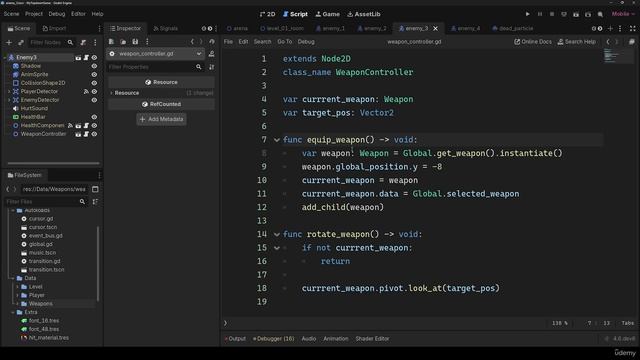Open the Game workspace
Image resolution: width=640 pixels, height=360 pixels.
coord(327,14)
